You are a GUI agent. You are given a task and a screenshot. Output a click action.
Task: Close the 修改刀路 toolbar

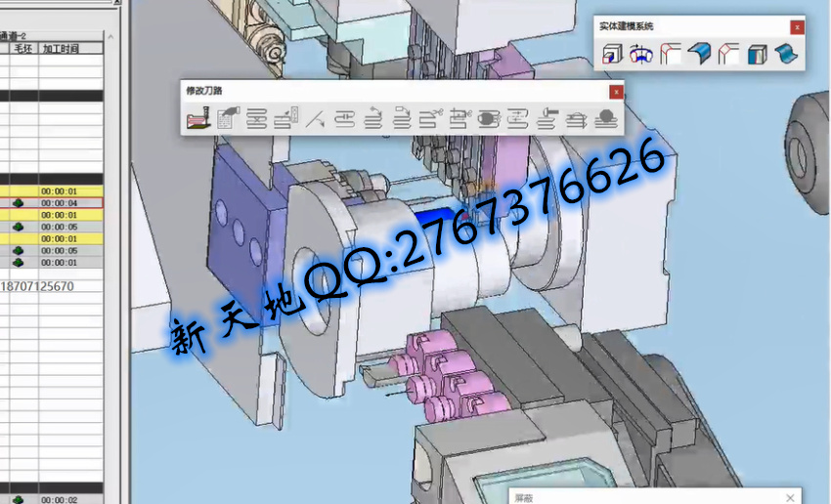[615, 92]
